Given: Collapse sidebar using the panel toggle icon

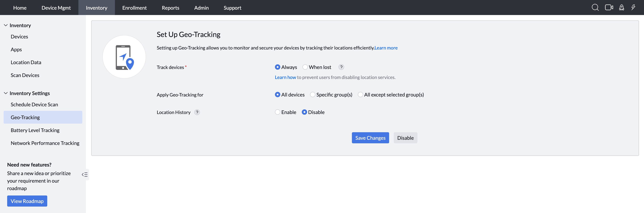Looking at the screenshot, I should (x=85, y=175).
